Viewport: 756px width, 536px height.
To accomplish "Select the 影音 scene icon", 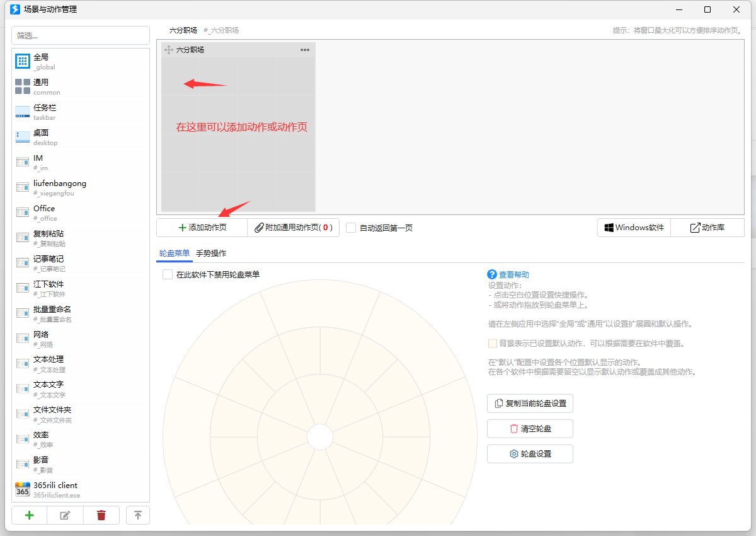I will (23, 465).
